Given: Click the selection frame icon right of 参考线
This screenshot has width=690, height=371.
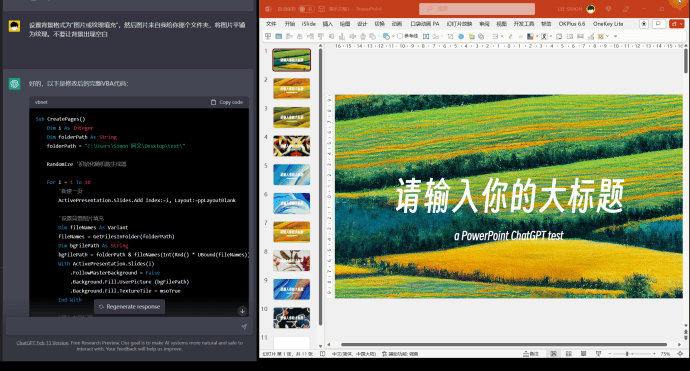Looking at the screenshot, I should pos(426,37).
